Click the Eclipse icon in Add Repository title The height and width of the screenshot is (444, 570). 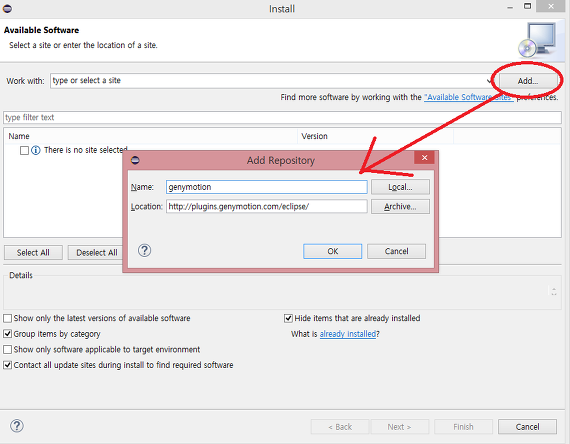(135, 160)
